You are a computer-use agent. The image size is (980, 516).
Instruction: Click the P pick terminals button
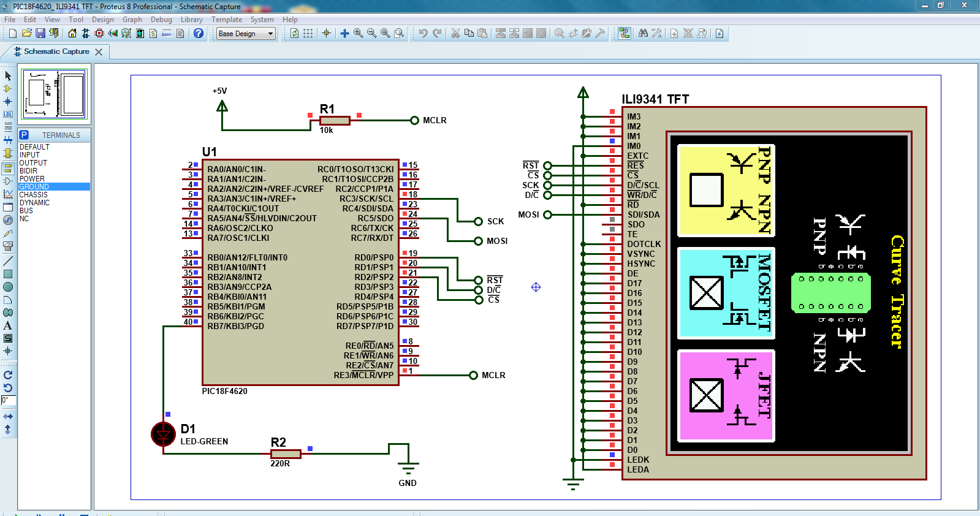coord(24,135)
